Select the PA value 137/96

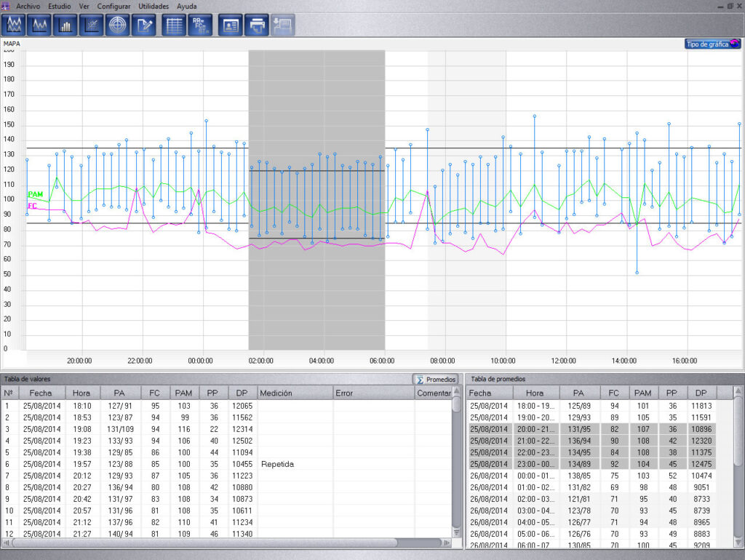click(x=120, y=522)
